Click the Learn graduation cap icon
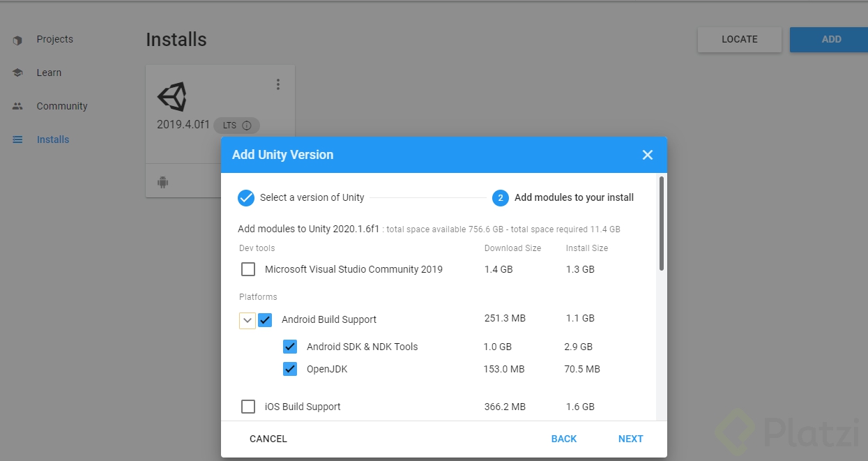This screenshot has height=461, width=868. click(x=18, y=73)
